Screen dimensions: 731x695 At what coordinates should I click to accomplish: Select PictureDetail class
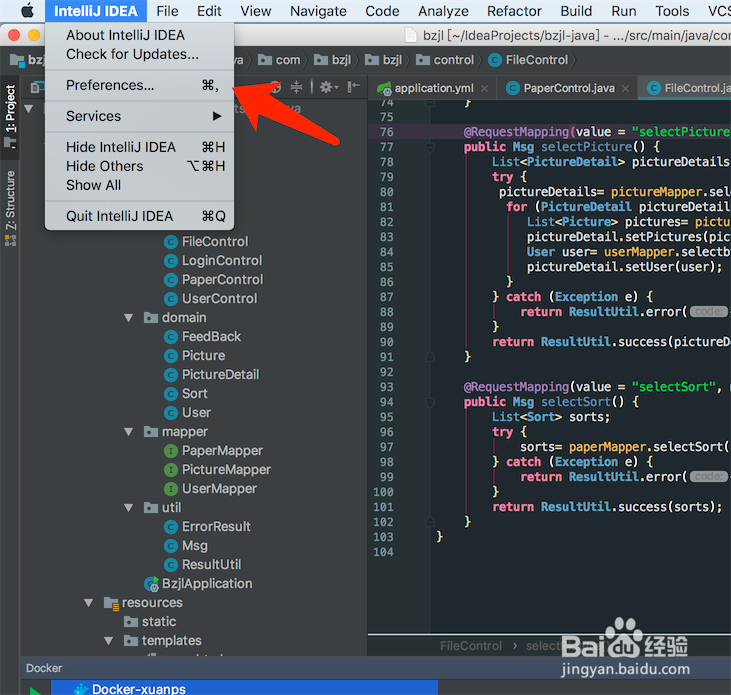click(x=212, y=375)
